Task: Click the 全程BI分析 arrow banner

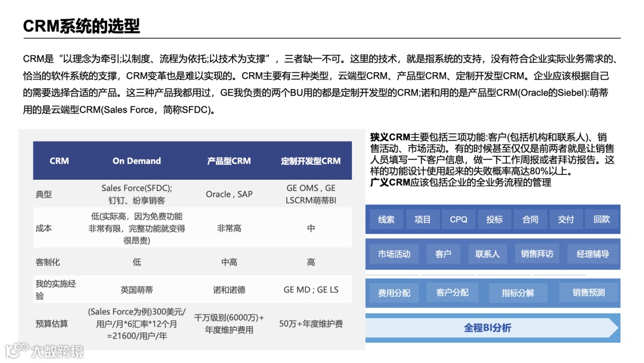Action: pyautogui.click(x=492, y=328)
